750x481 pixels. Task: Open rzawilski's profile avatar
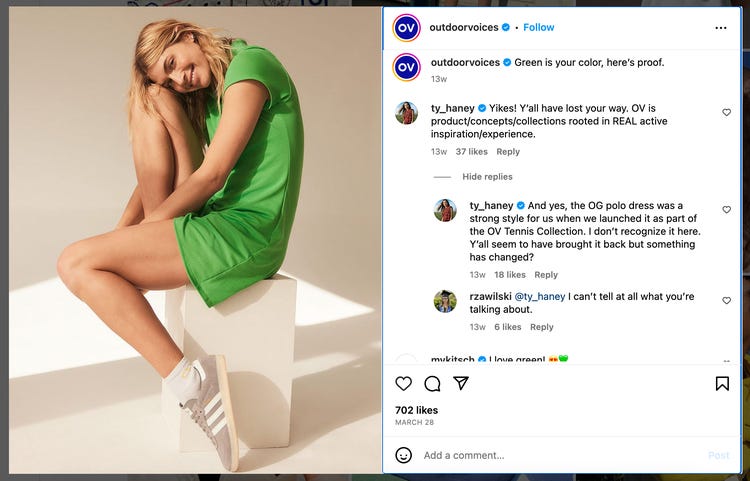(445, 301)
